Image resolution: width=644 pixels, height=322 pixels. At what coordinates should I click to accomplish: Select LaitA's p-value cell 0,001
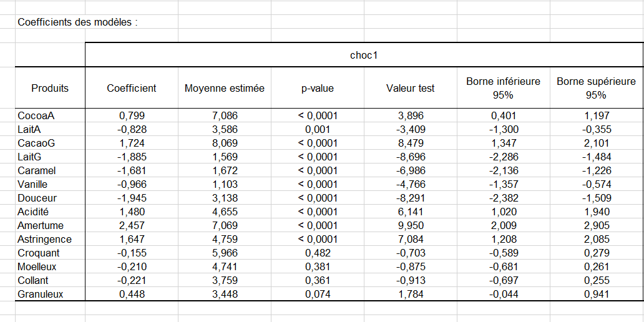pos(318,129)
